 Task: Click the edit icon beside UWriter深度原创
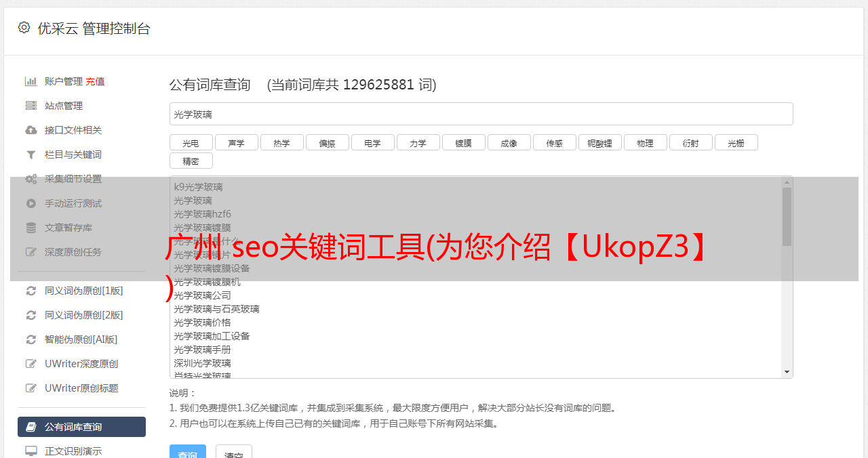click(x=31, y=364)
